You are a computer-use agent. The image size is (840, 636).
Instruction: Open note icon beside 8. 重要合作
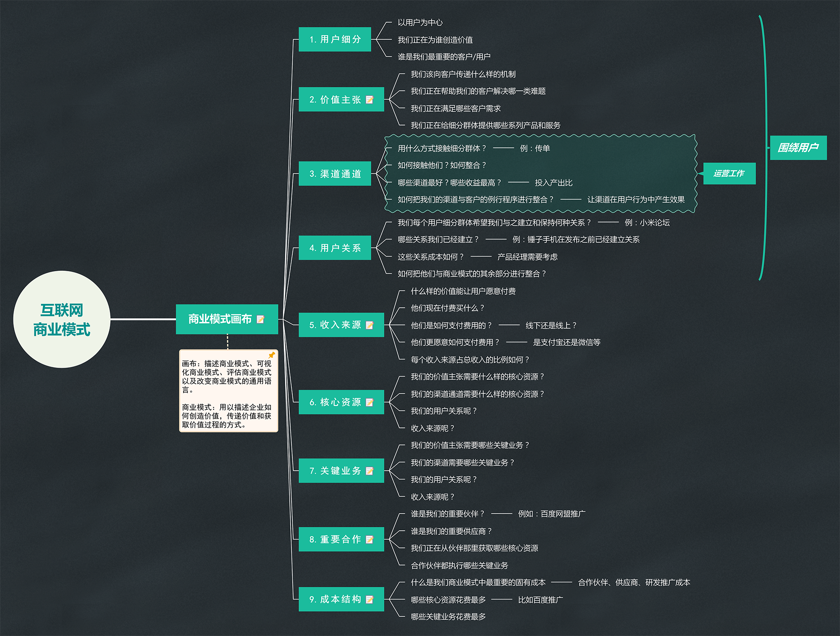370,539
